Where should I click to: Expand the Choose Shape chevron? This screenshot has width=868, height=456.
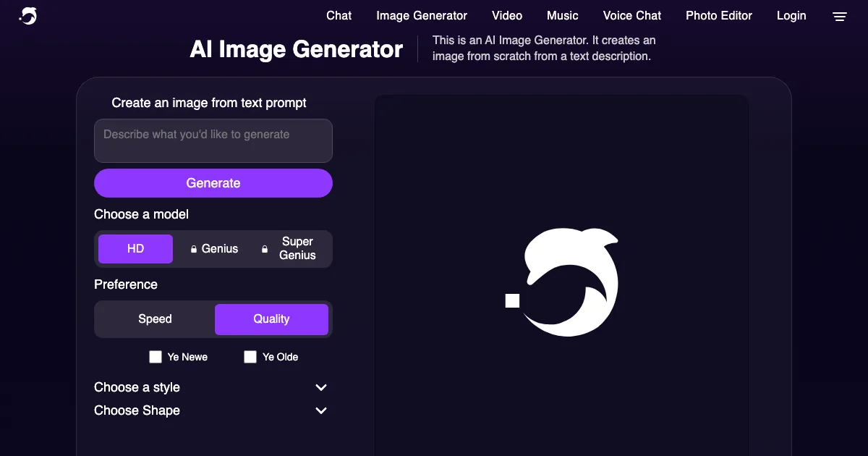321,411
